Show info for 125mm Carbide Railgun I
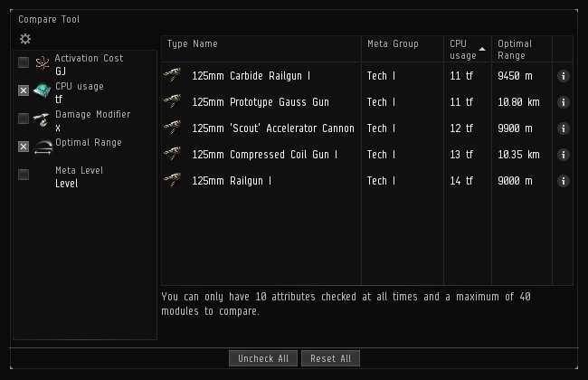The height and width of the screenshot is (380, 588). coord(563,76)
